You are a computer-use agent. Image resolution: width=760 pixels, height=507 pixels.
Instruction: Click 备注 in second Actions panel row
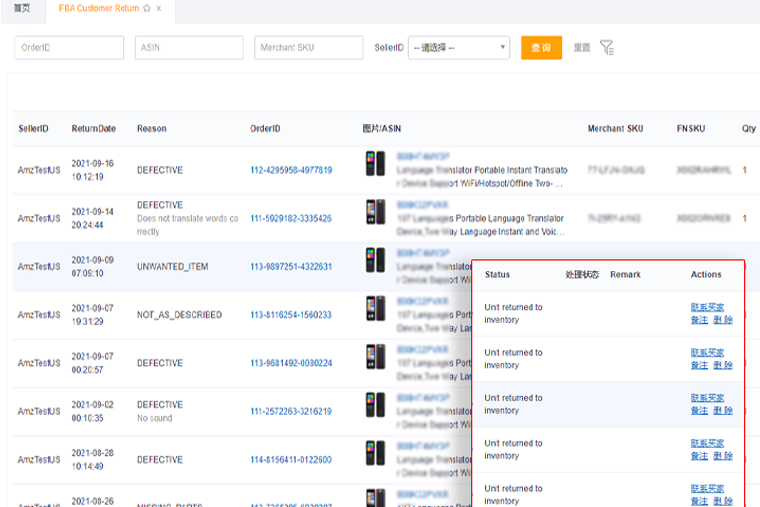coord(698,365)
